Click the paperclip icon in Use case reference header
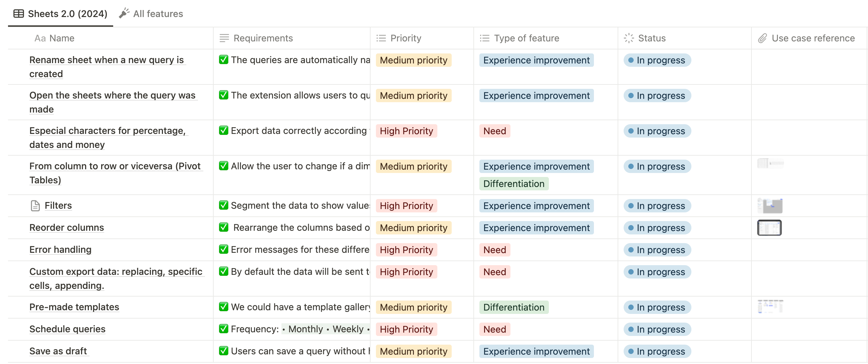Screen dimensions: 868x364 pyautogui.click(x=762, y=38)
